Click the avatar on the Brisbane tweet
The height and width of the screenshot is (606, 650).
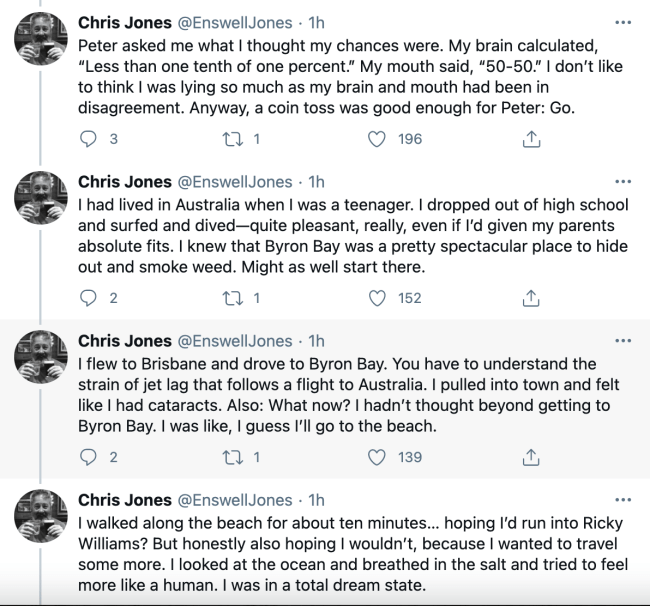(41, 362)
